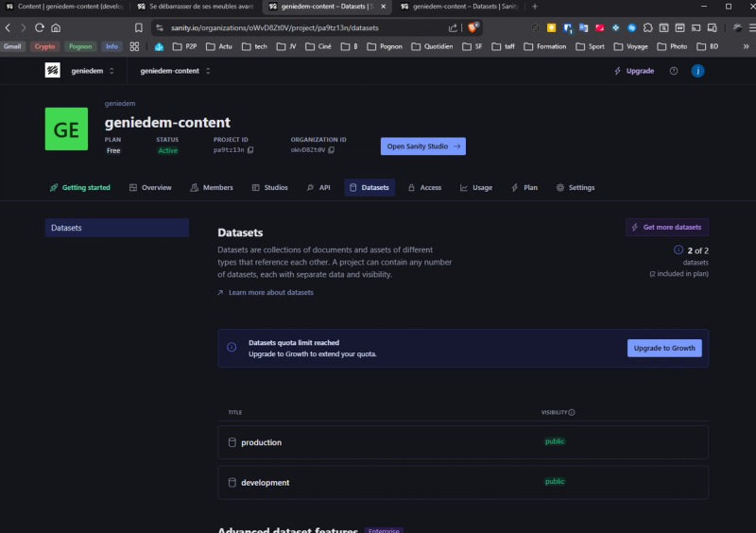Open the P2P bookmarks folder
Viewport: 756px width, 533px height.
(184, 46)
